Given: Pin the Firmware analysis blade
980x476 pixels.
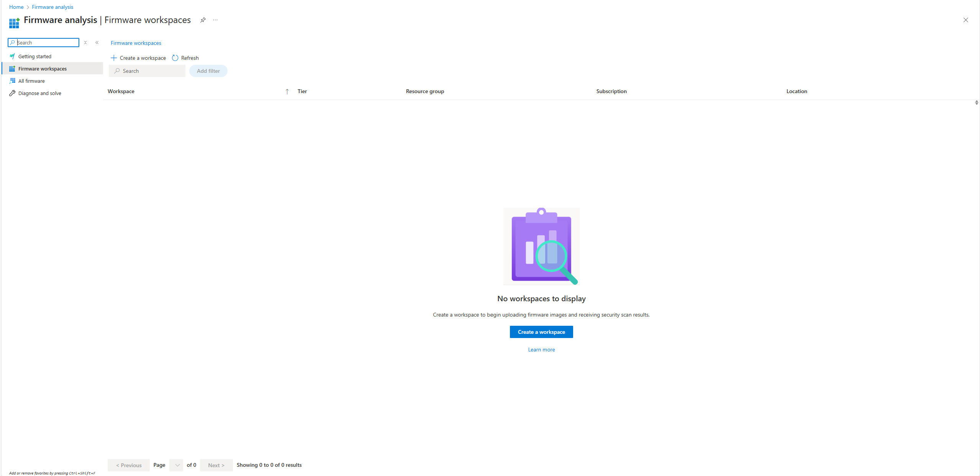Looking at the screenshot, I should pos(203,20).
